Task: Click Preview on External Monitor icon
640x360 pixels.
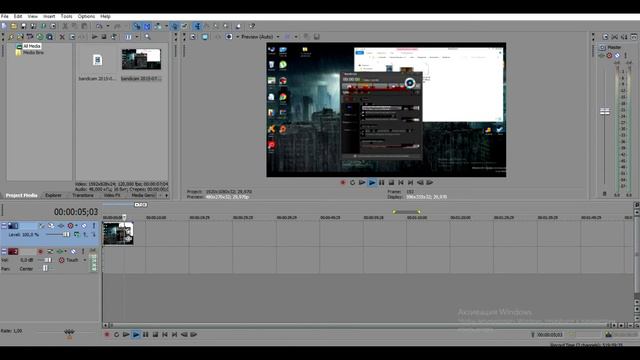Action: pos(205,37)
